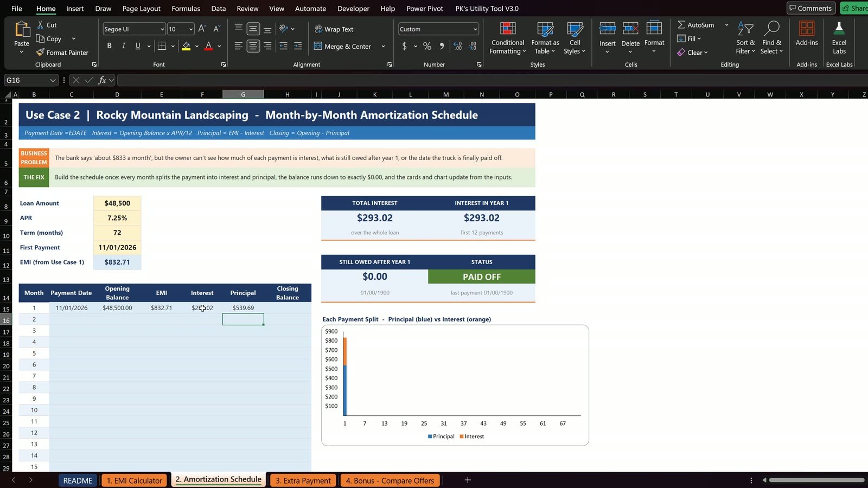Expand the font name Segoe UI dropdown
The width and height of the screenshot is (868, 488).
(162, 29)
